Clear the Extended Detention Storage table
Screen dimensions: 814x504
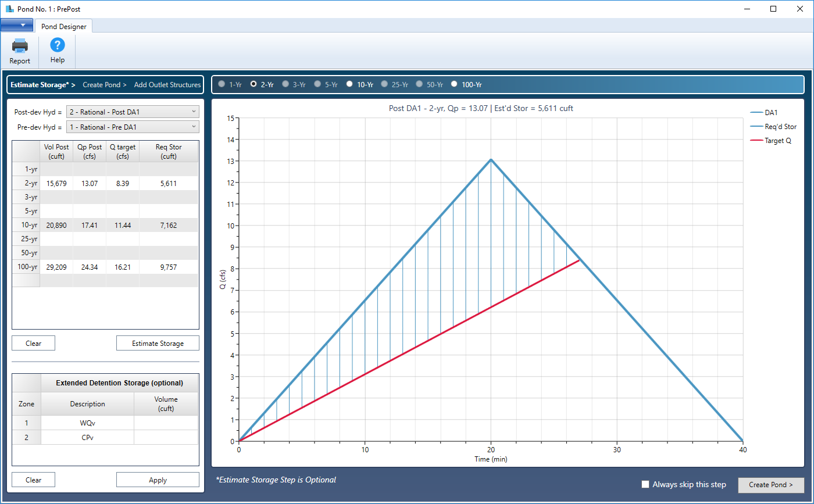pos(33,479)
